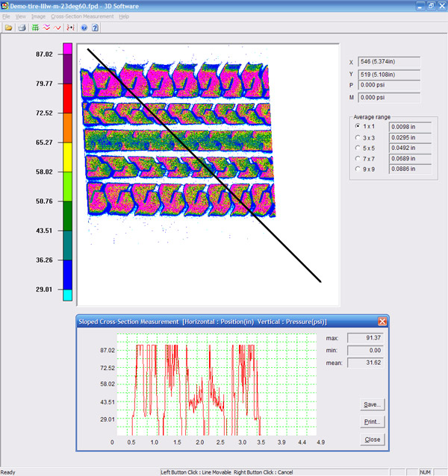Click the Close button in measurement dialog

pyautogui.click(x=372, y=439)
